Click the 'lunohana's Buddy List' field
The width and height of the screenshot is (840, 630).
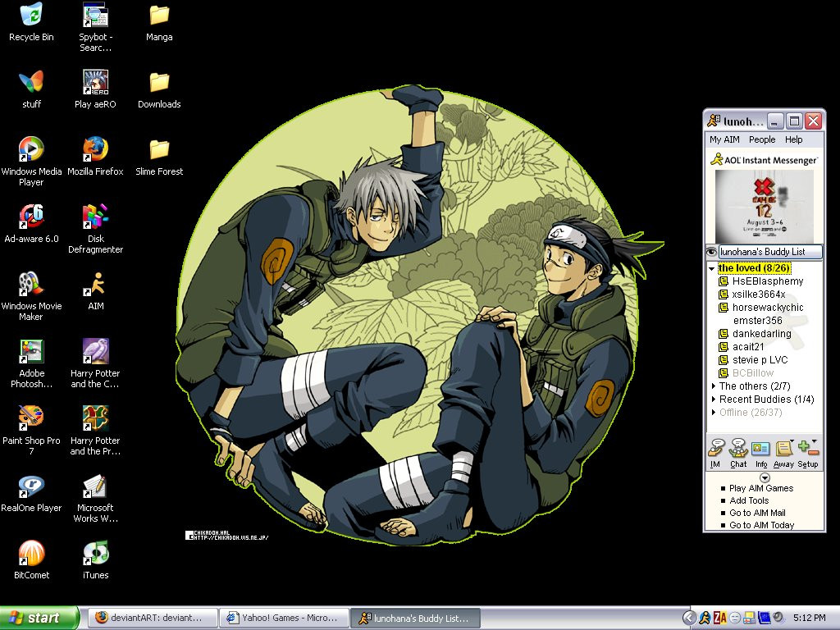[x=769, y=252]
